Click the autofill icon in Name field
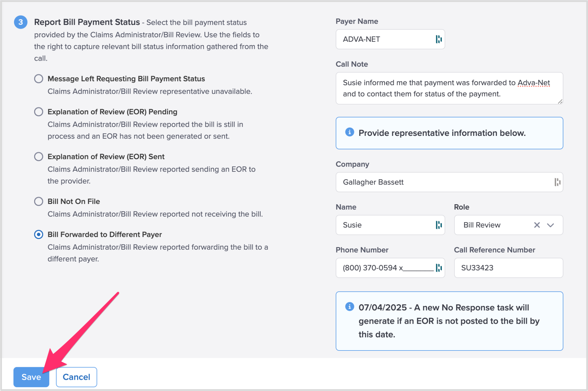Viewport: 588px width, 391px height. point(438,225)
